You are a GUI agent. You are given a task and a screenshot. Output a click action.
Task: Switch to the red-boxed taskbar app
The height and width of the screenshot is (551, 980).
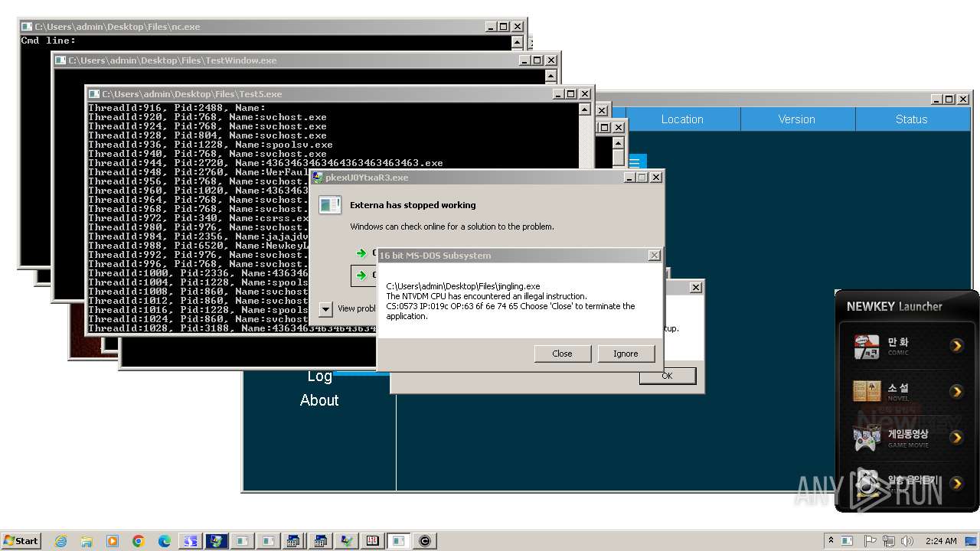[373, 541]
